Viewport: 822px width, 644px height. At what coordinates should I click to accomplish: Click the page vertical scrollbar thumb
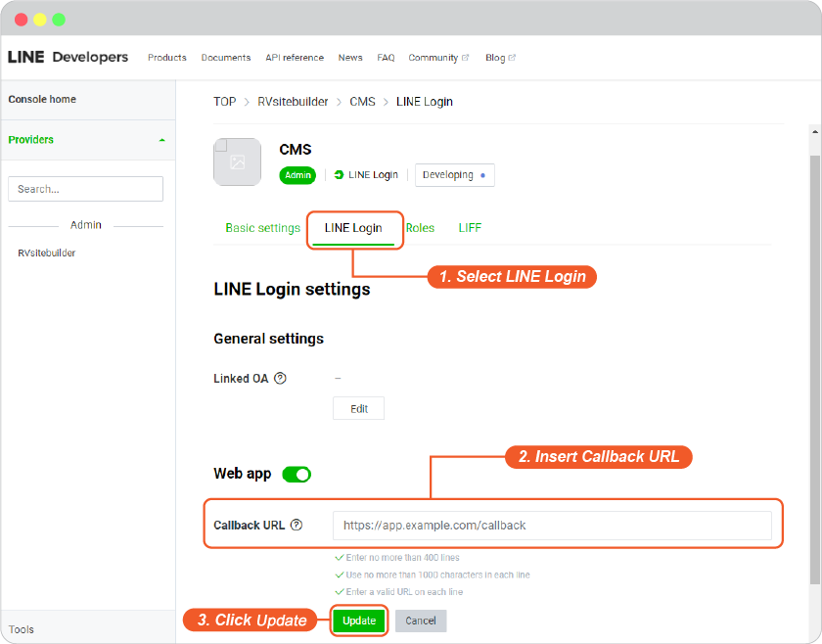pos(814,370)
